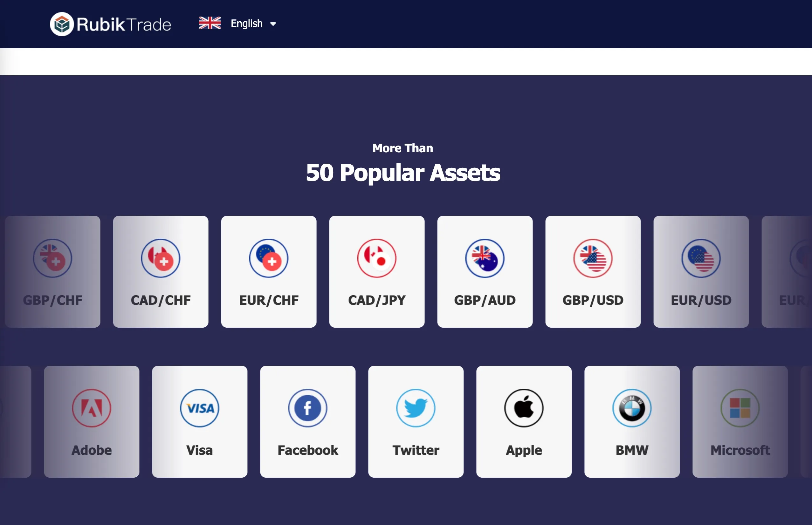
Task: Click the Facebook stock name
Action: pos(308,450)
